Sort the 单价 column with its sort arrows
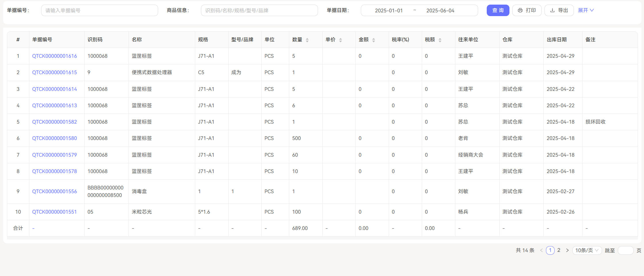The image size is (644, 276). tap(341, 39)
